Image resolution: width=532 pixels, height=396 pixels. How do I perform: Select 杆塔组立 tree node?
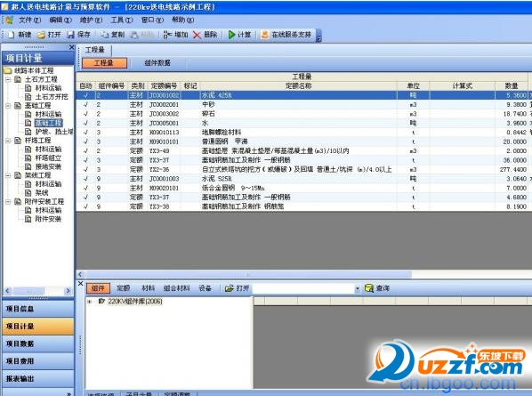click(48, 158)
